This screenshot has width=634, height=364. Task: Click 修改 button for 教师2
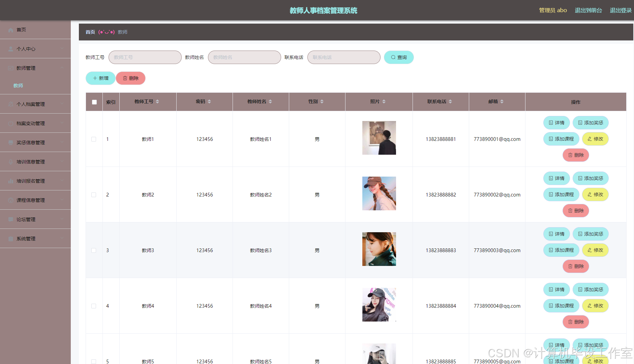(x=595, y=194)
